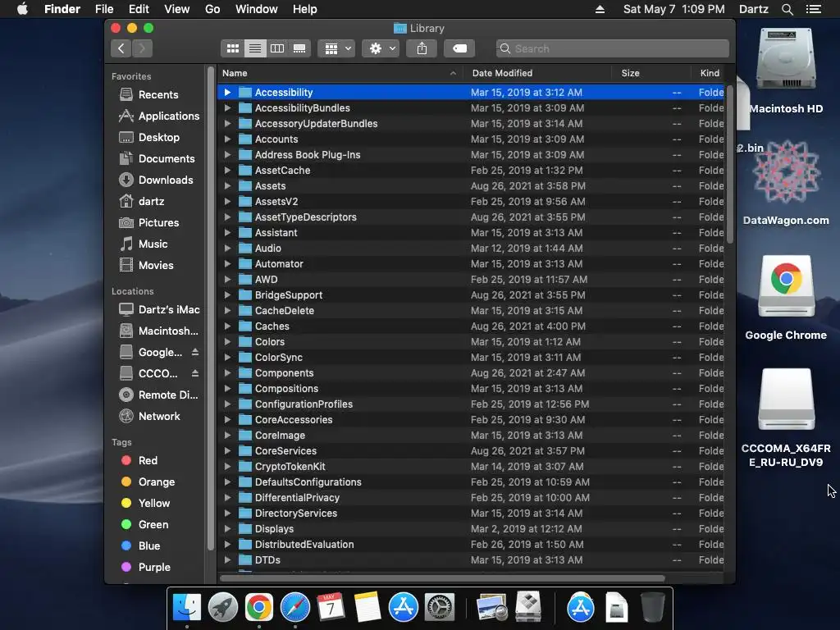This screenshot has height=630, width=840.
Task: Click the Finder Search field
Action: [612, 48]
